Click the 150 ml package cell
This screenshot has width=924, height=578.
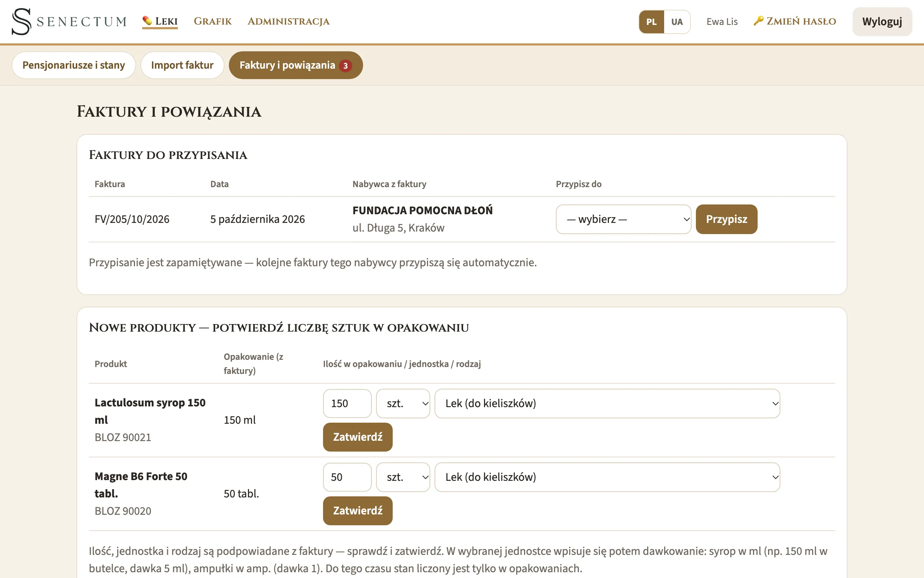point(239,420)
